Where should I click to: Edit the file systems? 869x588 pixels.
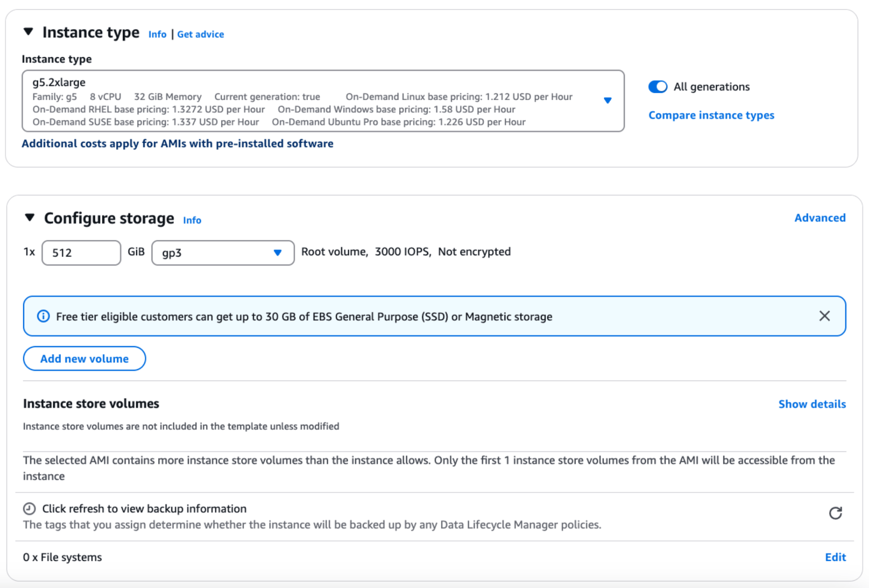pos(835,557)
